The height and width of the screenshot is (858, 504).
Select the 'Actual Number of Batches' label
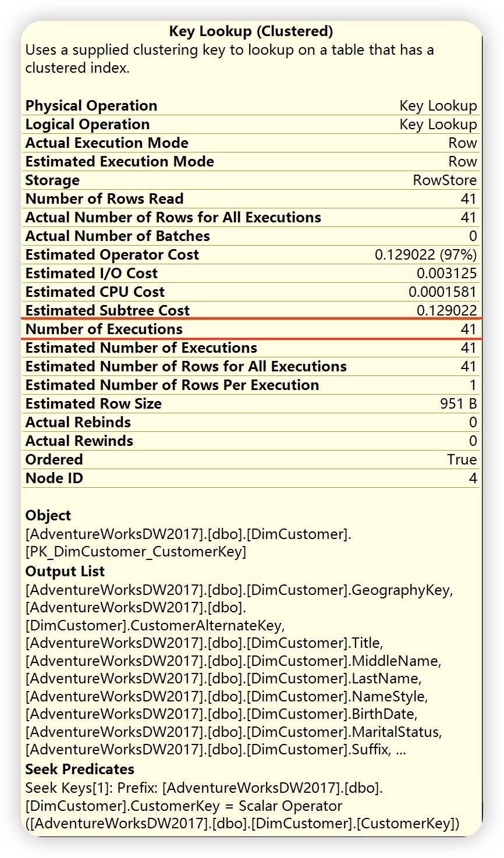(x=118, y=236)
